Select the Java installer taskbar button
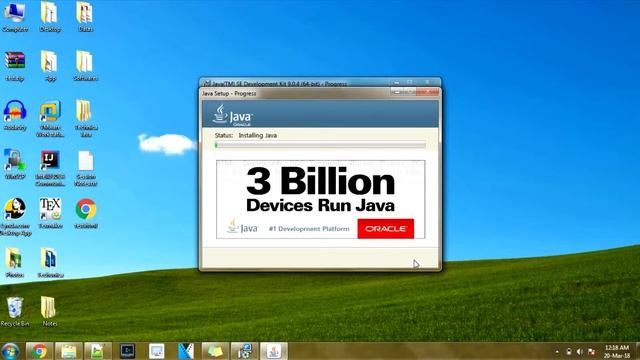640x360 pixels. coord(273,351)
